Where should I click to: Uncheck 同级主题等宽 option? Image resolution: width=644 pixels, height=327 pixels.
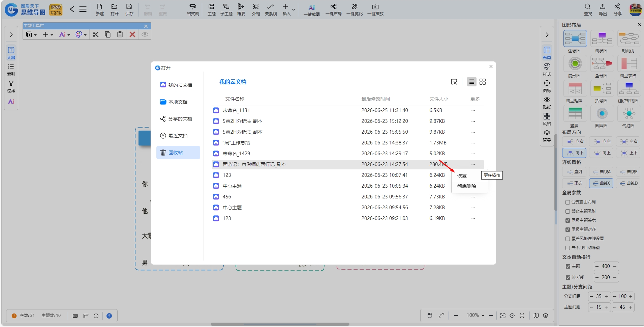pos(568,220)
